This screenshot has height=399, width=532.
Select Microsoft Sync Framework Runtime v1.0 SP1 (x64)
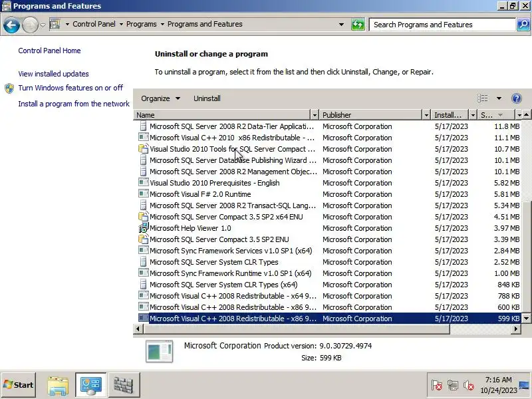pyautogui.click(x=328, y=273)
